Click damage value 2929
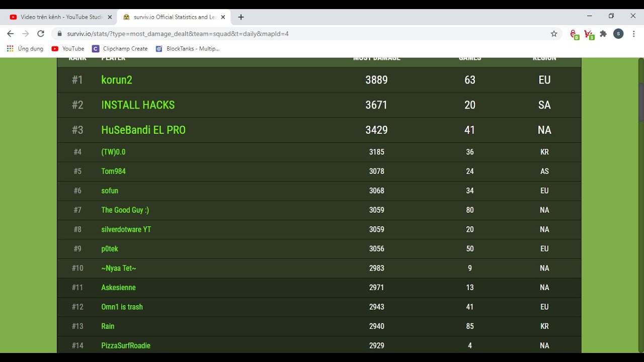Image resolution: width=644 pixels, height=362 pixels. (x=376, y=345)
